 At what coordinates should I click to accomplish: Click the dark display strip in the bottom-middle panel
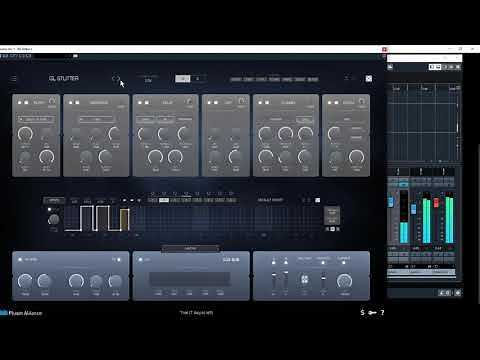tap(190, 279)
